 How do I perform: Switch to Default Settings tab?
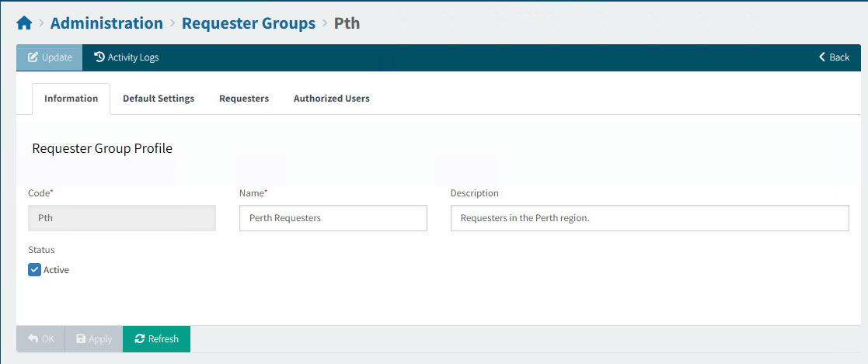click(159, 99)
